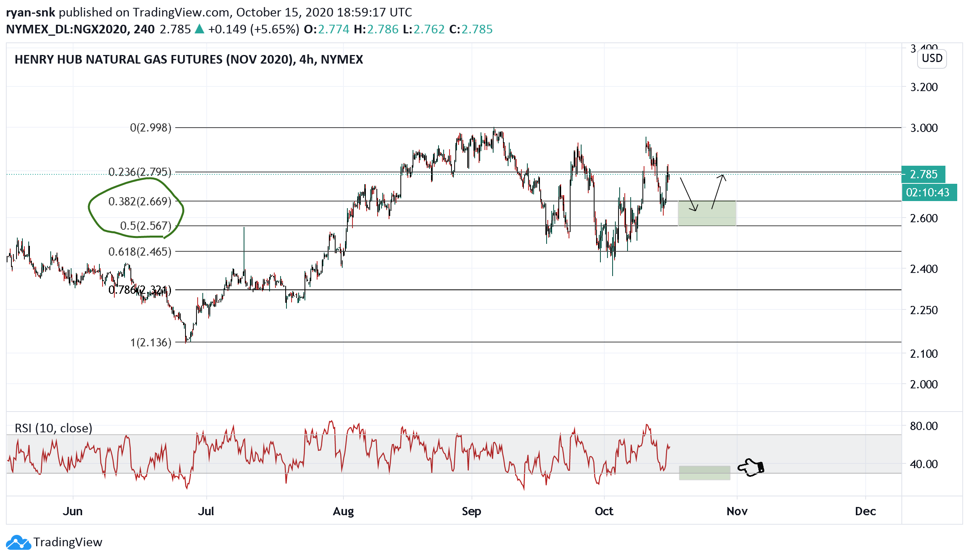The width and height of the screenshot is (969, 560).
Task: Click the 0.5(2.567) retracement label
Action: tap(145, 226)
